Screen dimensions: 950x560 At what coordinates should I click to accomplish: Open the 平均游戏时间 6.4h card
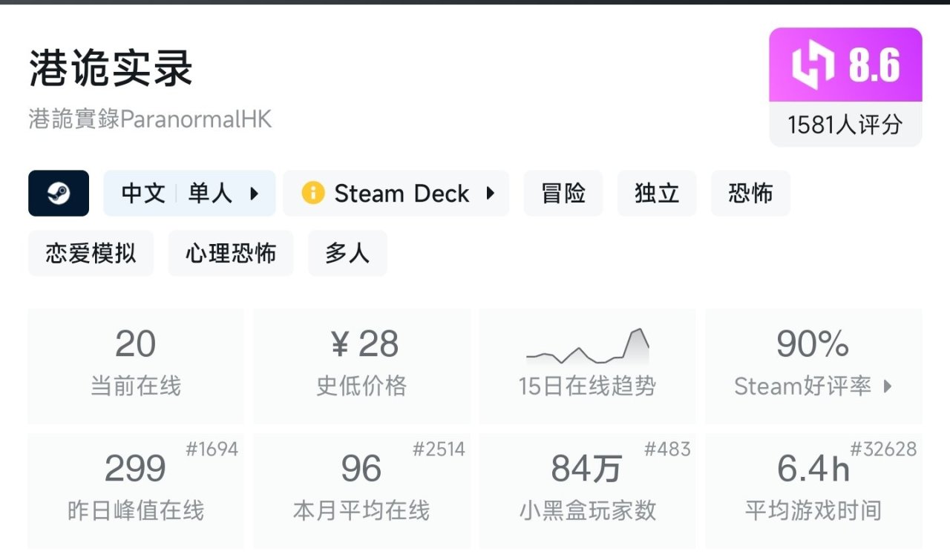[x=813, y=490]
